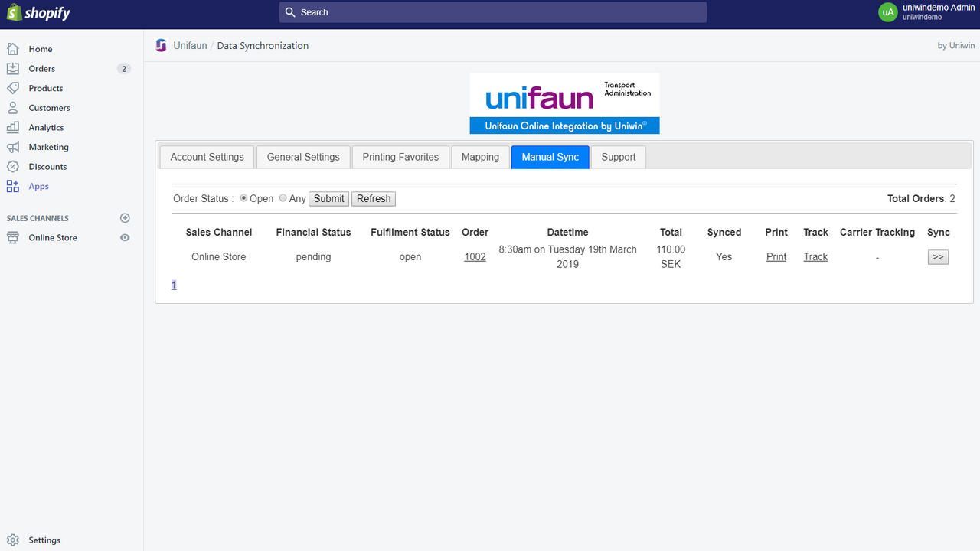Open Settings at sidebar bottom
The width and height of the screenshot is (980, 551).
pyautogui.click(x=44, y=540)
